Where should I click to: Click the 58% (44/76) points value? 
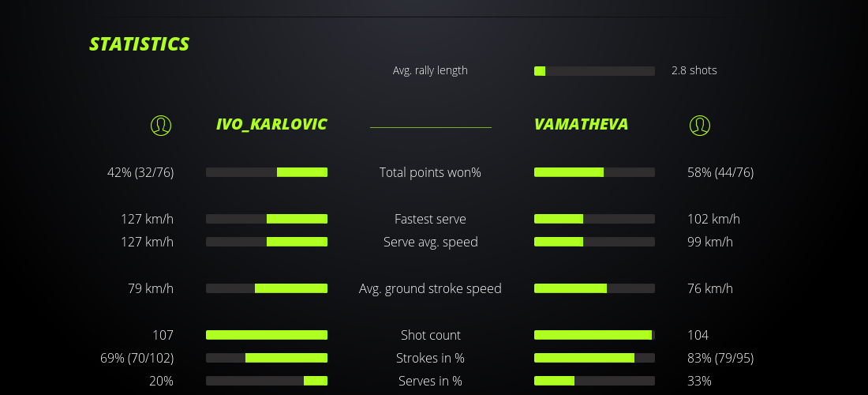(x=720, y=172)
